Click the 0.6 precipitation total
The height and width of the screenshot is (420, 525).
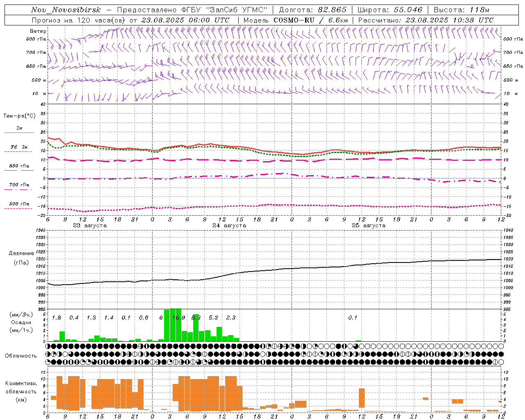(144, 318)
